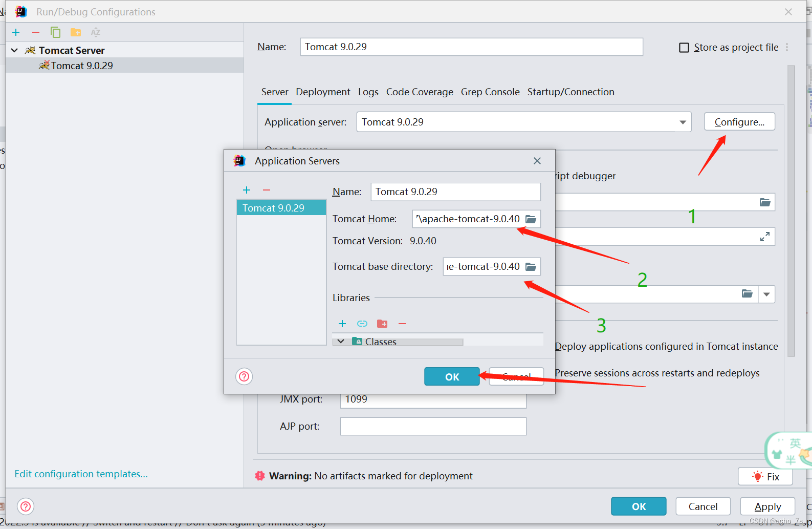The image size is (812, 529).
Task: Open the Grep Console tab
Action: click(x=490, y=92)
